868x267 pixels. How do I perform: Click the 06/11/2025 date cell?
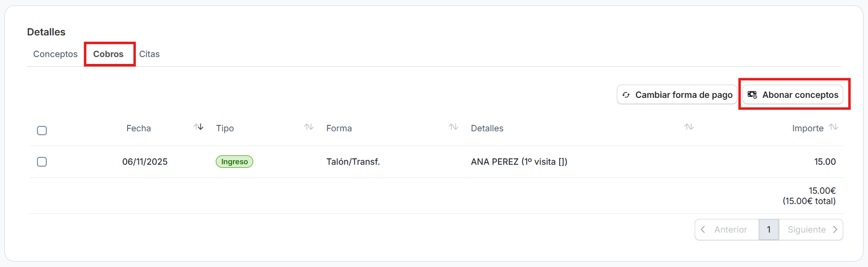tap(145, 162)
